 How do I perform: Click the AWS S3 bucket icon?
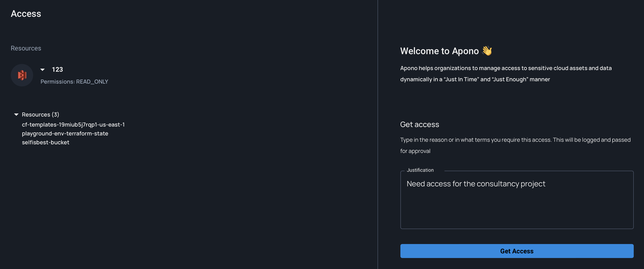(22, 75)
